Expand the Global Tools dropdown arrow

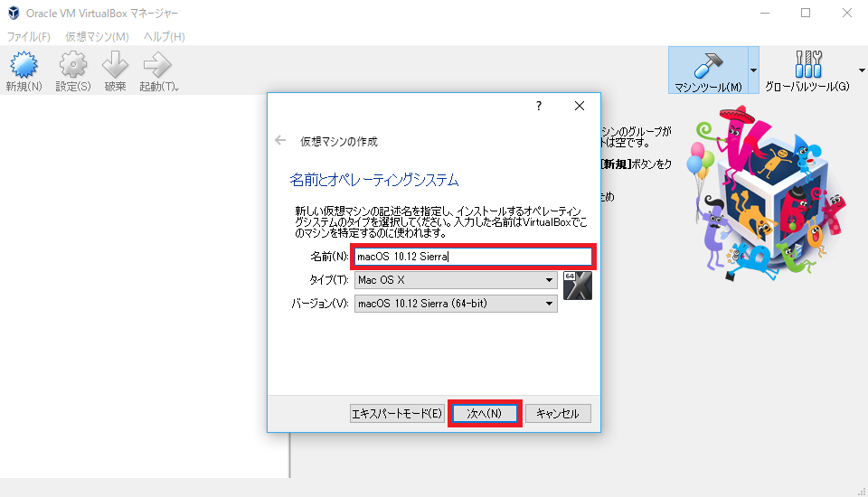pyautogui.click(x=862, y=70)
